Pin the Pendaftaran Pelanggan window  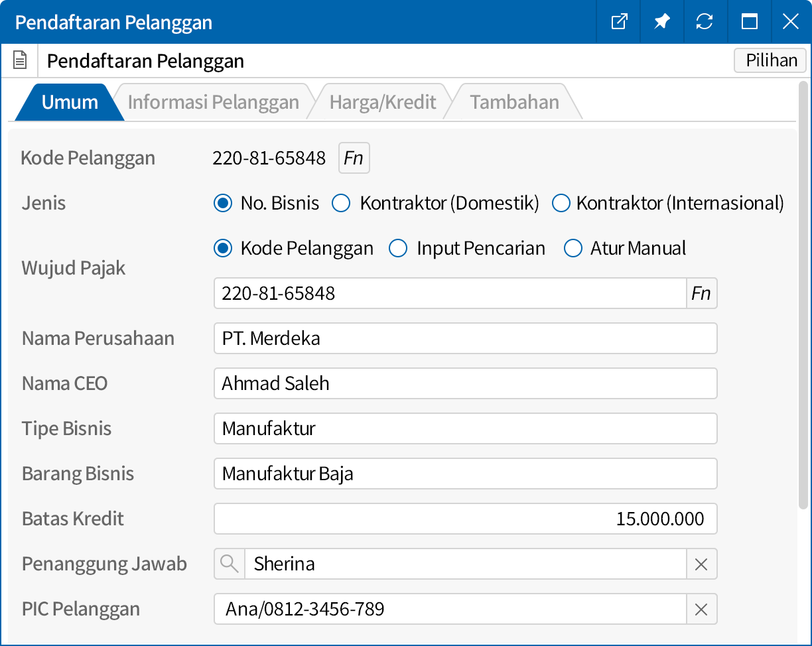pos(661,22)
